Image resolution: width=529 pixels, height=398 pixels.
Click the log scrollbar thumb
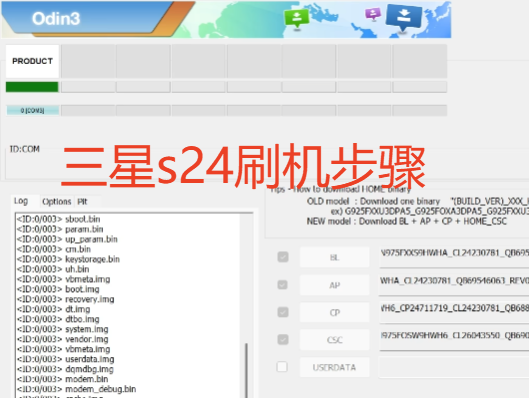246,370
